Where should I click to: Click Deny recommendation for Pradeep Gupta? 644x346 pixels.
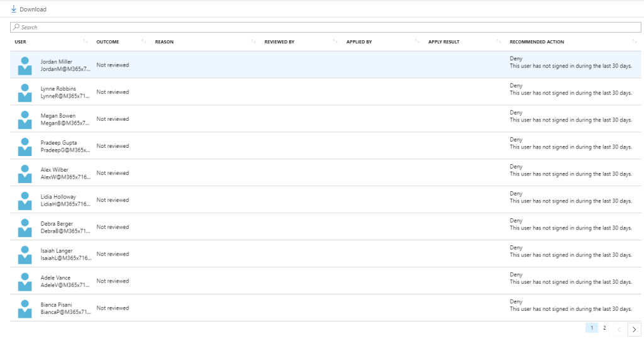point(516,140)
